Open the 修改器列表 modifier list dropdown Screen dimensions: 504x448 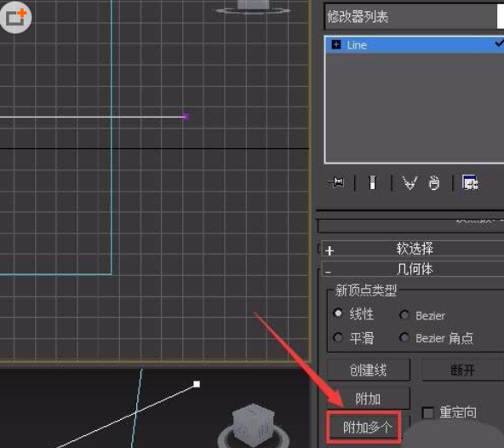[x=414, y=16]
